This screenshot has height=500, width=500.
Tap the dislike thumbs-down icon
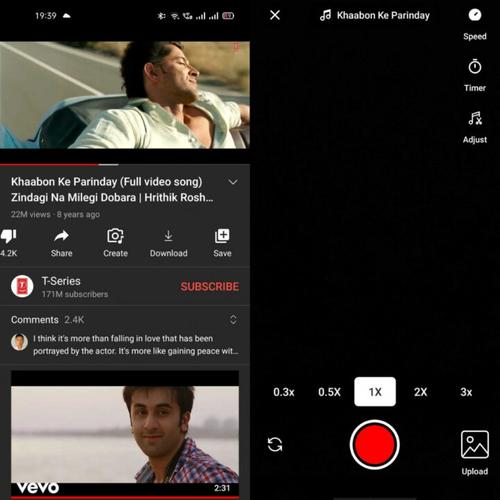click(x=8, y=236)
